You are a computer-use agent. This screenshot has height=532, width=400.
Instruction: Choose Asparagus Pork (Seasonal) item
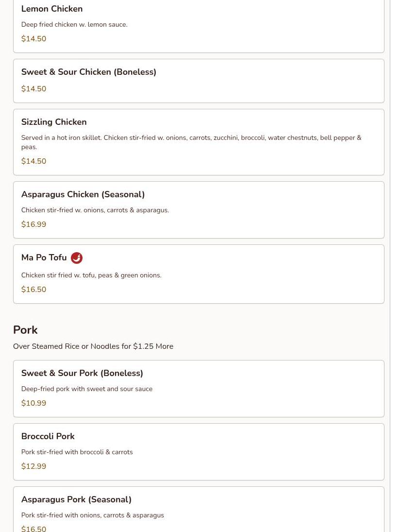pyautogui.click(x=76, y=499)
